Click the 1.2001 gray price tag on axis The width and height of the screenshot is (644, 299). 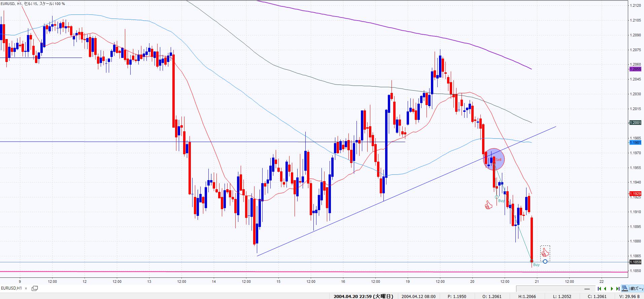click(x=635, y=123)
